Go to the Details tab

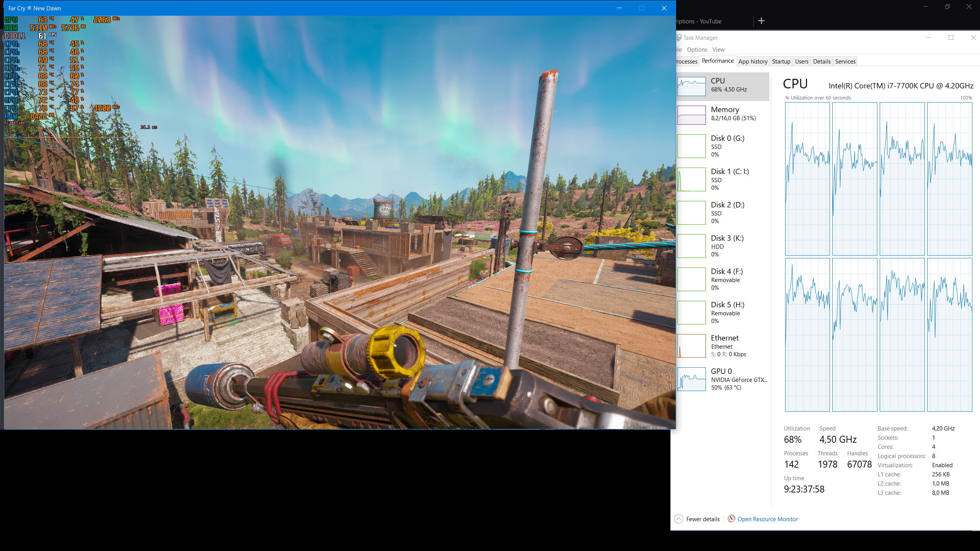tap(822, 62)
